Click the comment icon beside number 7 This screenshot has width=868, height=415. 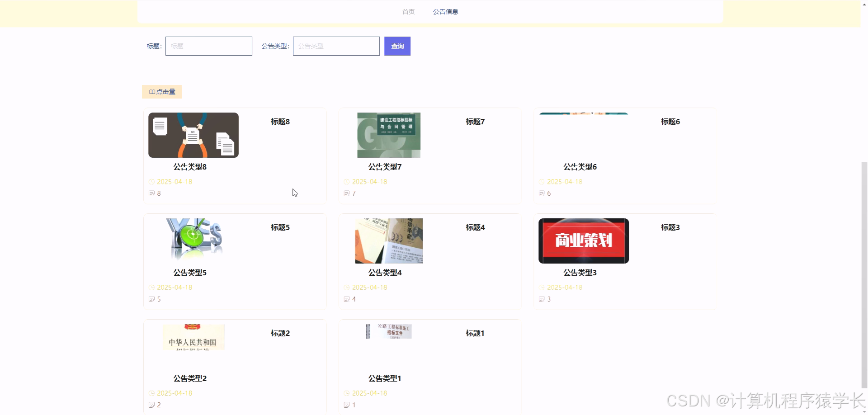(347, 193)
